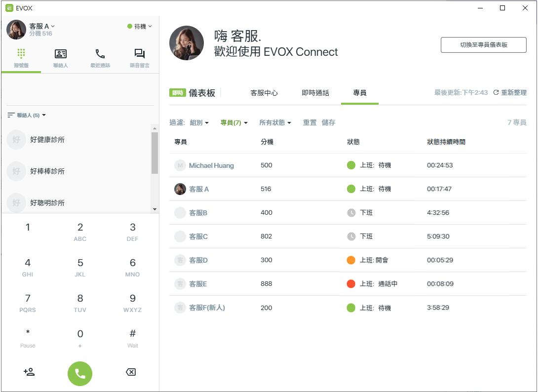Click the EVOX logo in title bar
Image resolution: width=538 pixels, height=392 pixels.
[9, 8]
